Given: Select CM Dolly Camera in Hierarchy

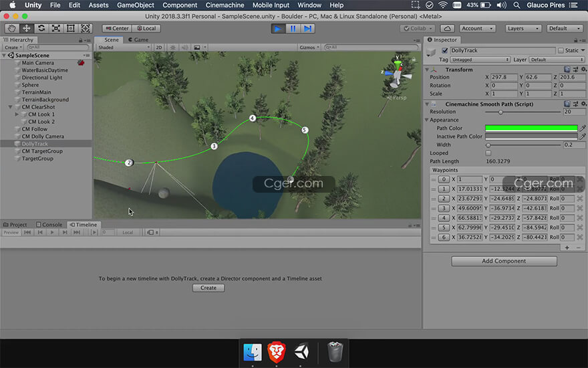Looking at the screenshot, I should pyautogui.click(x=43, y=136).
